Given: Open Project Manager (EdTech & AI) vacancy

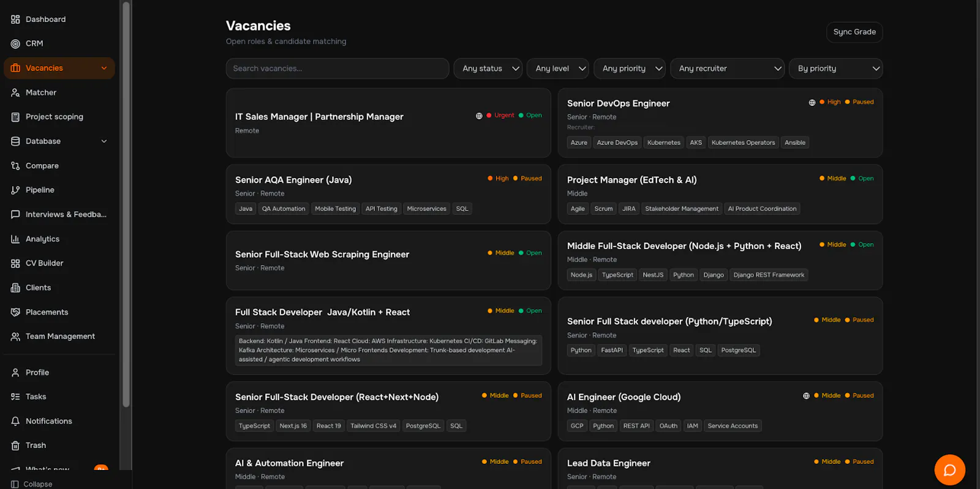Looking at the screenshot, I should 720,194.
